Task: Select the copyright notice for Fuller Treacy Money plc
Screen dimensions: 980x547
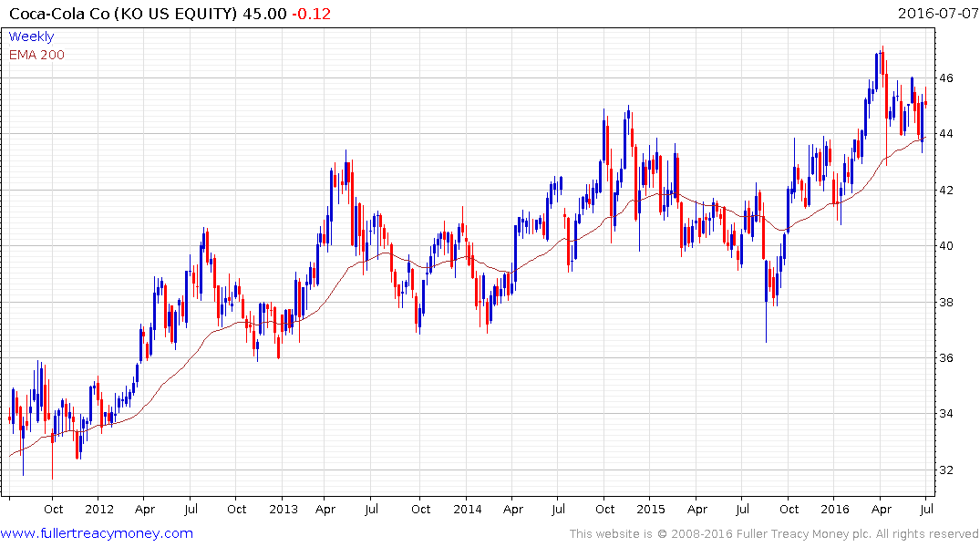Action: (x=774, y=534)
